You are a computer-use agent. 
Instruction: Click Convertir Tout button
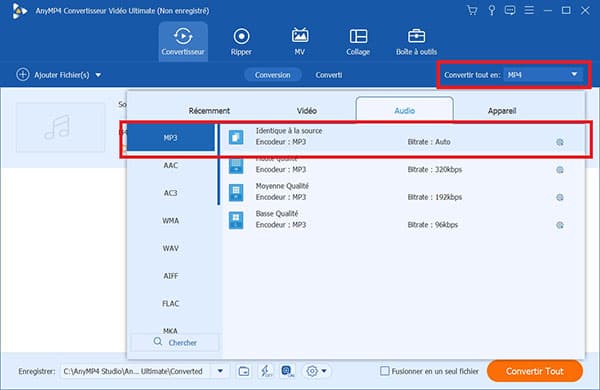(x=535, y=371)
